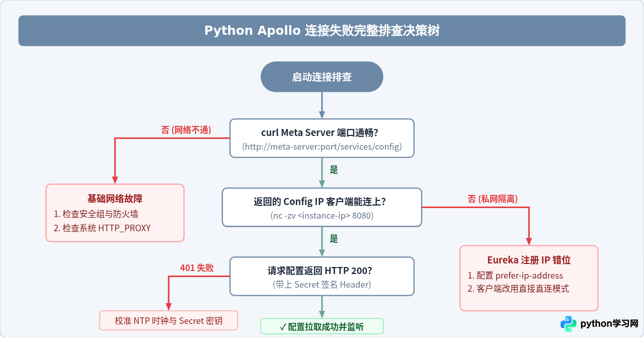Viewport: 644px width, 338px height.
Task: Click the '否 (私网隔离)' branch label
Action: coord(493,199)
